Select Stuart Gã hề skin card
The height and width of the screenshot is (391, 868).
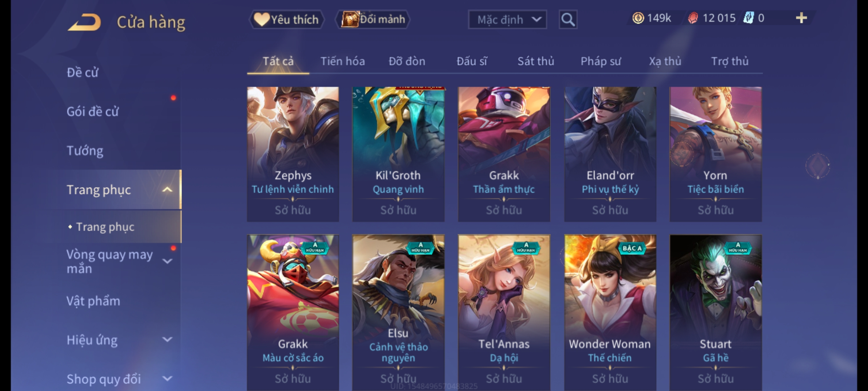pyautogui.click(x=716, y=313)
